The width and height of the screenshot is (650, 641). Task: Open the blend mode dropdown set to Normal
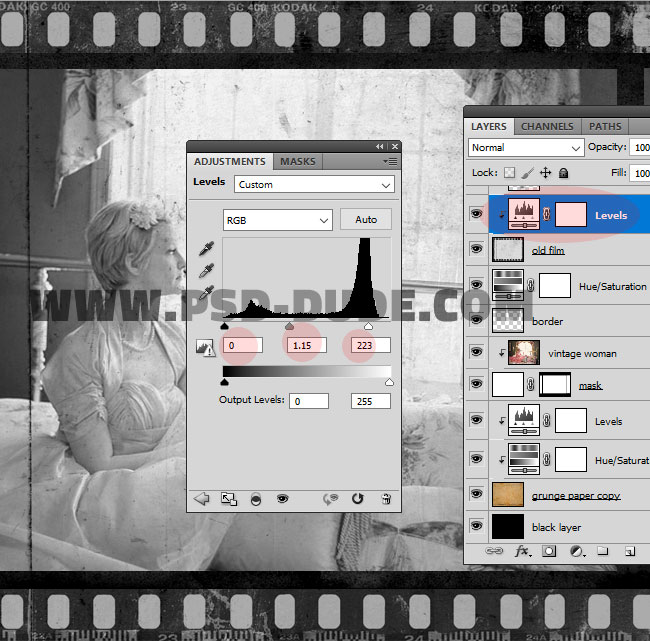click(x=526, y=147)
